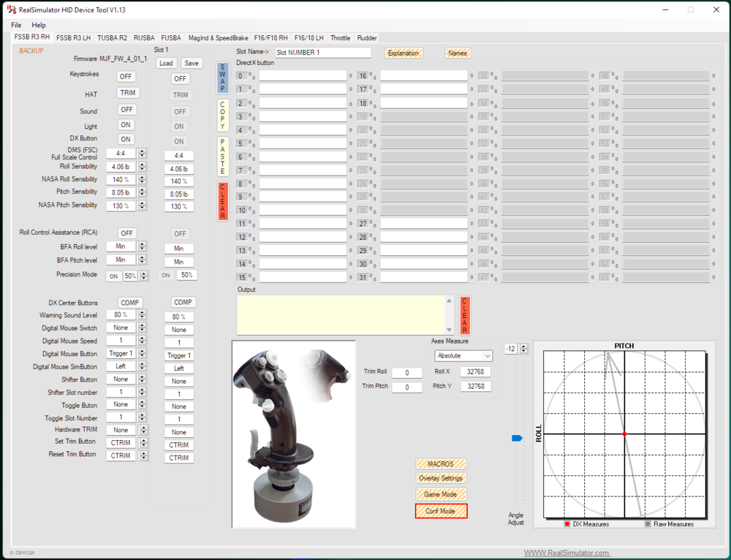Screen dimensions: 731x560
Task: Click the MACROS button
Action: pos(441,463)
